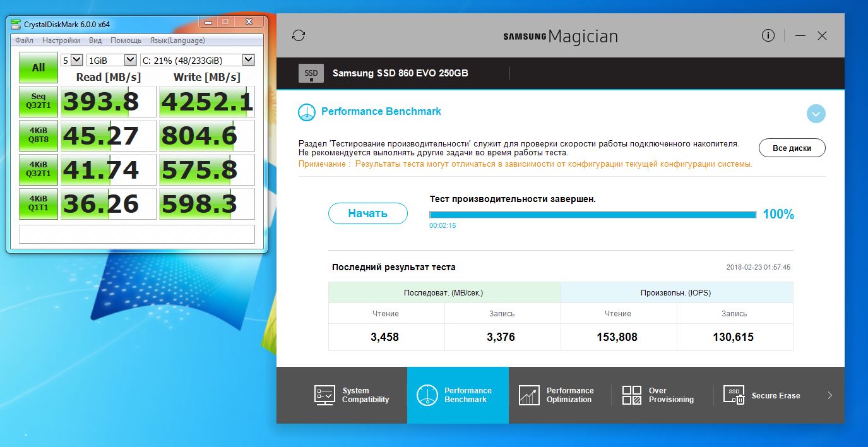The image size is (868, 447).
Task: Click the CrystalDiskMark title bar app icon
Action: pos(15,24)
